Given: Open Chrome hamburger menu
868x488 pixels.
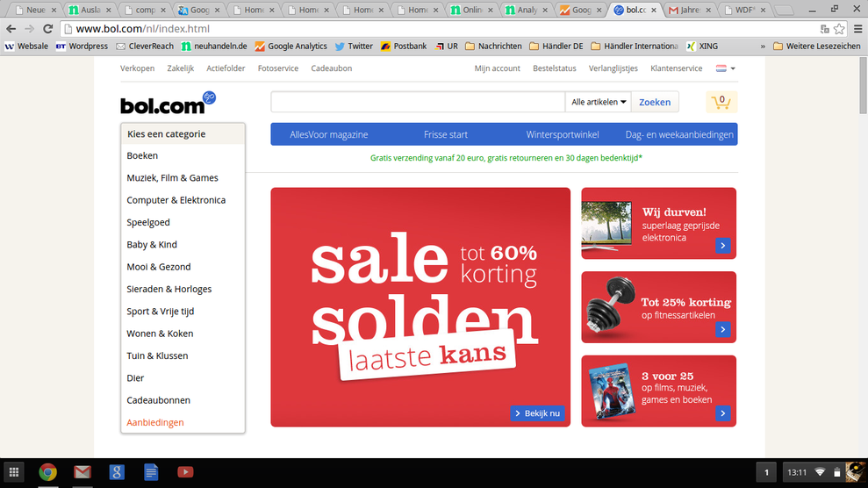Looking at the screenshot, I should tap(857, 29).
